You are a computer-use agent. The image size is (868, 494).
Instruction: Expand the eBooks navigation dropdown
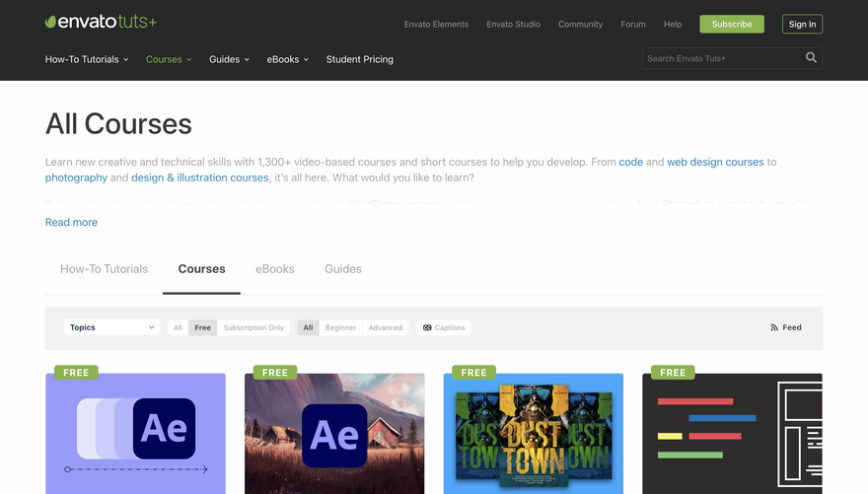click(x=287, y=59)
